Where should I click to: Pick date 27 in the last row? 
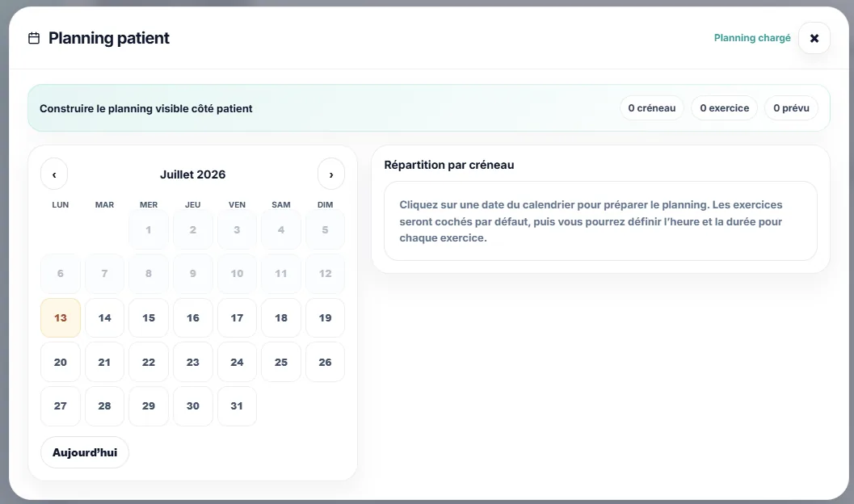pos(61,406)
